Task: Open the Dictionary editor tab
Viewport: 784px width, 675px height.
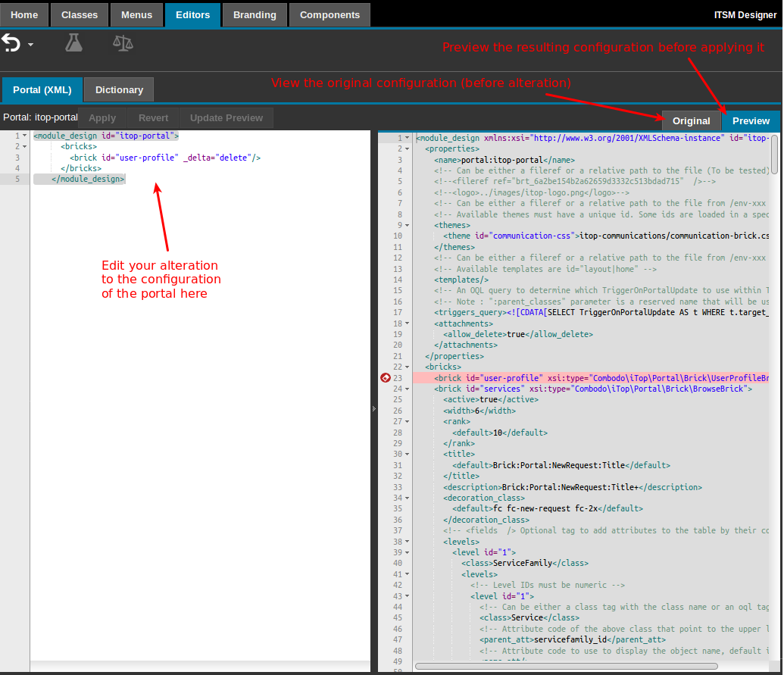Action: [119, 89]
